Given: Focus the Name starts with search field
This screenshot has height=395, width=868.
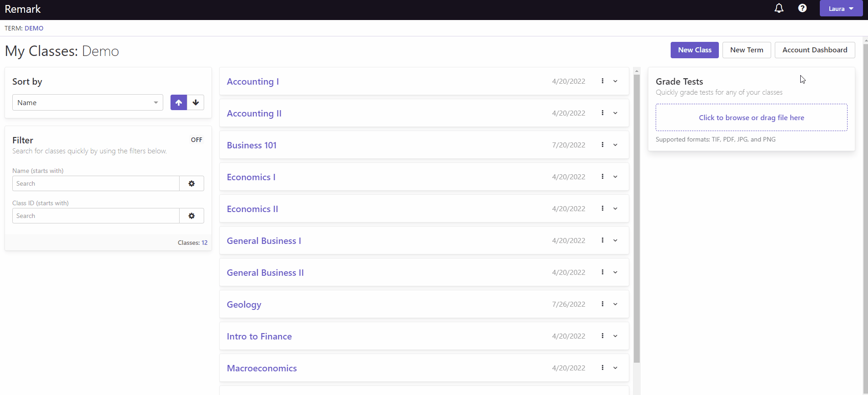Looking at the screenshot, I should pyautogui.click(x=96, y=183).
